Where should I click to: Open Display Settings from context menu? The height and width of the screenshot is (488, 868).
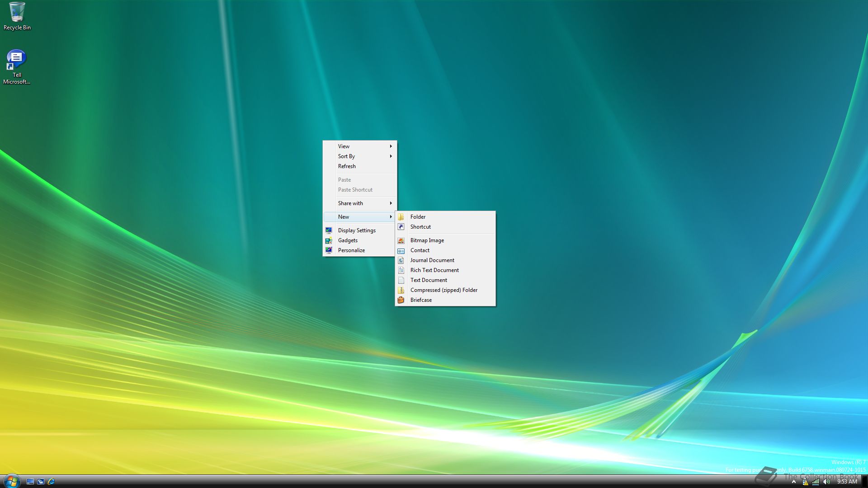coord(360,230)
